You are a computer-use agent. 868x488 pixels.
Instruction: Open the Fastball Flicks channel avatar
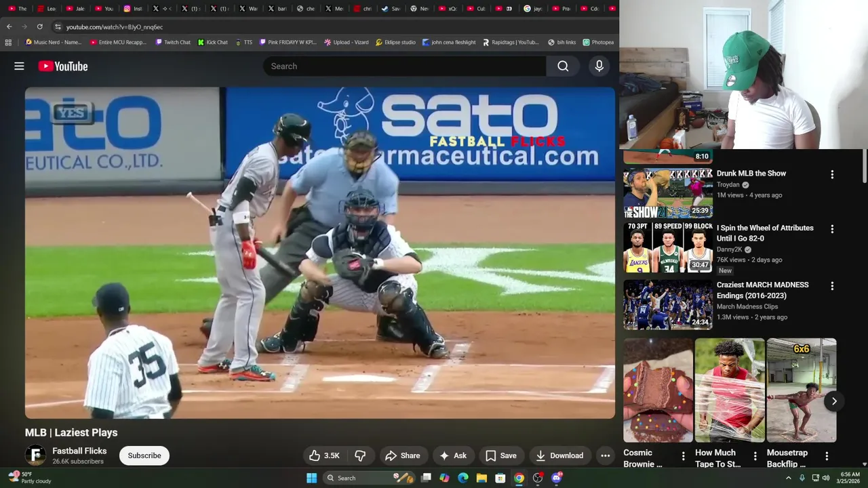[x=35, y=455]
